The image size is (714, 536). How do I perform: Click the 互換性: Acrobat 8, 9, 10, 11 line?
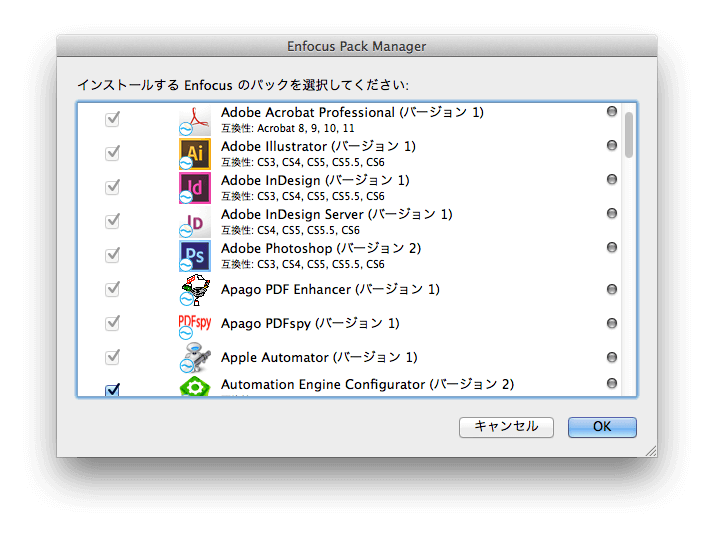[288, 128]
